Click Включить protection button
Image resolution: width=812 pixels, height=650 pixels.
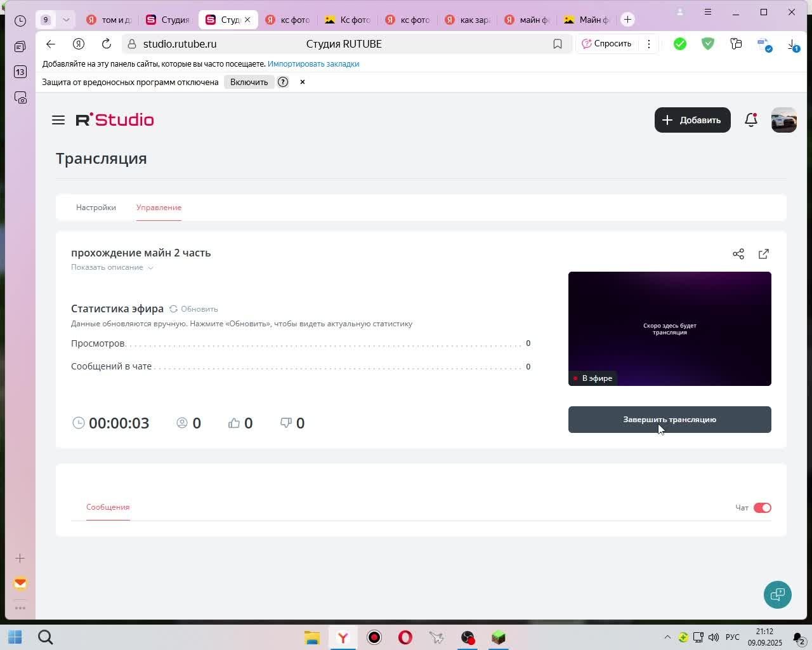coord(249,82)
